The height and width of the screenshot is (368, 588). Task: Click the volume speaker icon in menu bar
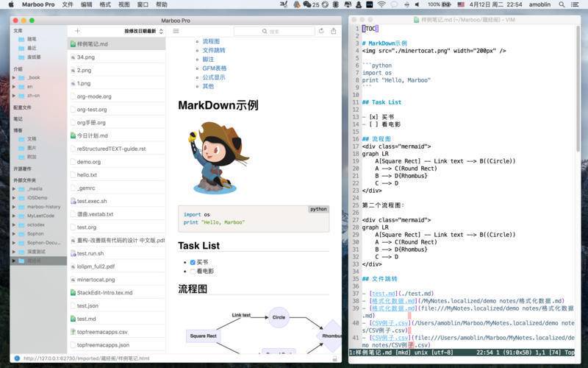417,4
